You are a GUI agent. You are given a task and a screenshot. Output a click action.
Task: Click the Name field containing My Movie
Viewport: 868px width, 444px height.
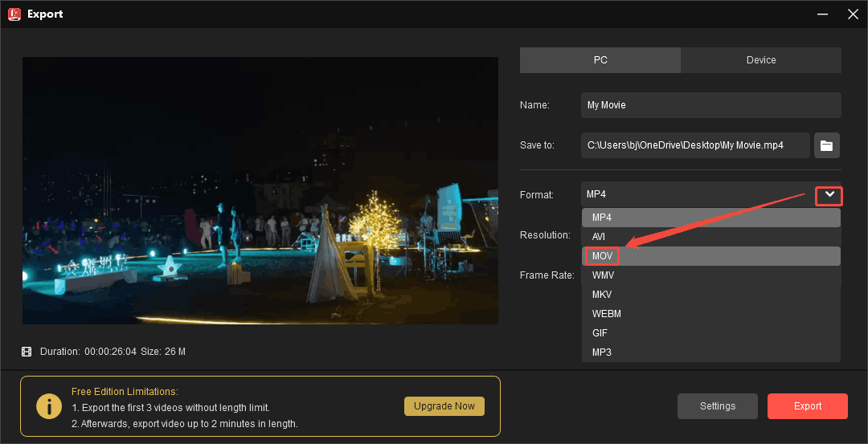click(x=710, y=105)
